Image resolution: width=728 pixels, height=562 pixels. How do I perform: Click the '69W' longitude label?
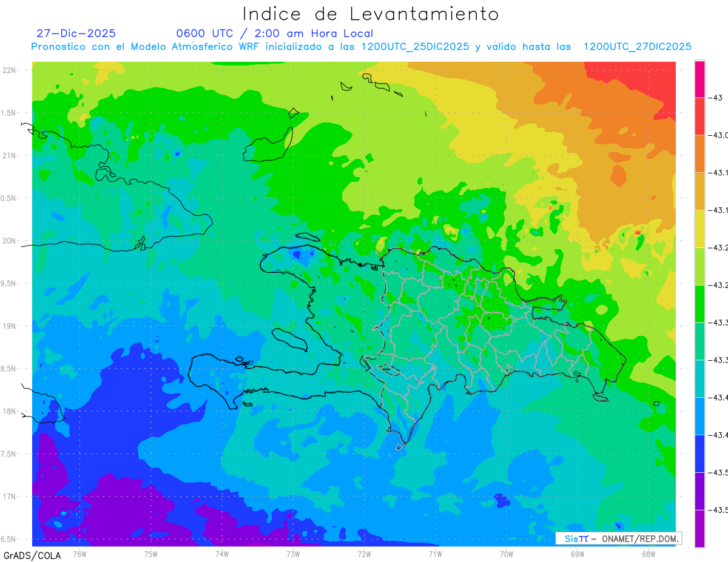[577, 554]
